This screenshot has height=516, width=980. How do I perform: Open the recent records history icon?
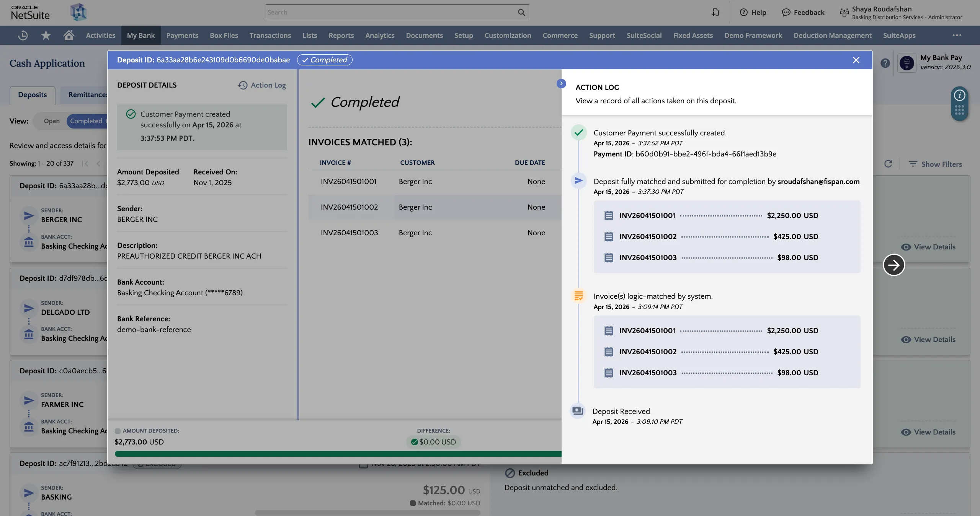pyautogui.click(x=23, y=35)
